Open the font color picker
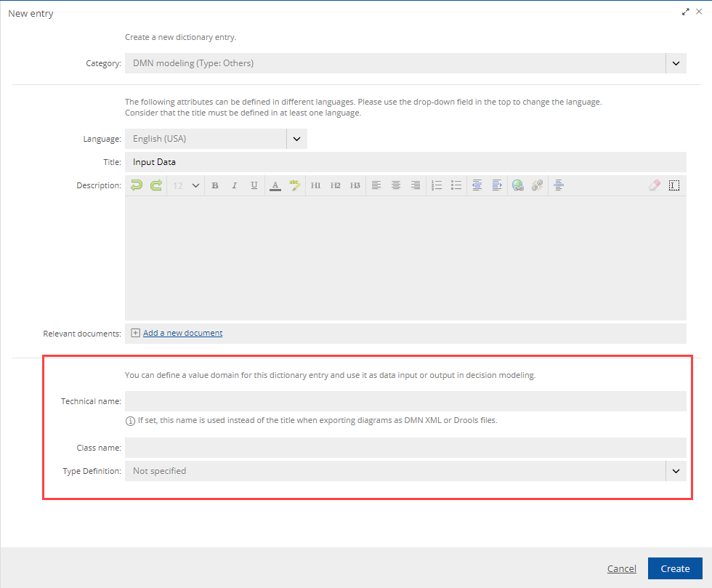This screenshot has height=588, width=712. click(275, 185)
